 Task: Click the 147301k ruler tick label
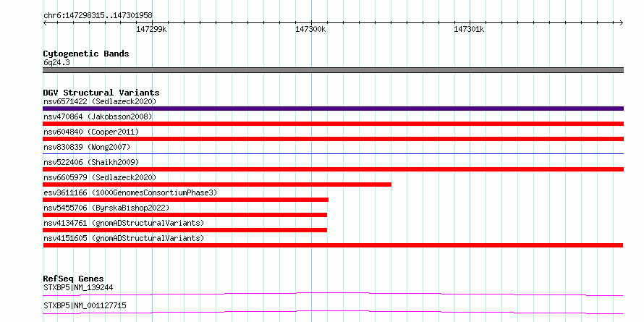469,29
